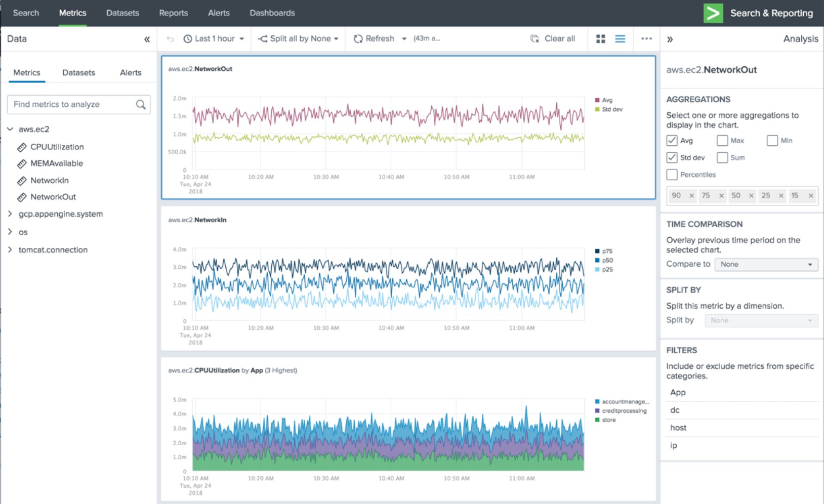This screenshot has width=824, height=504.
Task: Switch to the Datasets tab in sidebar
Action: click(78, 72)
